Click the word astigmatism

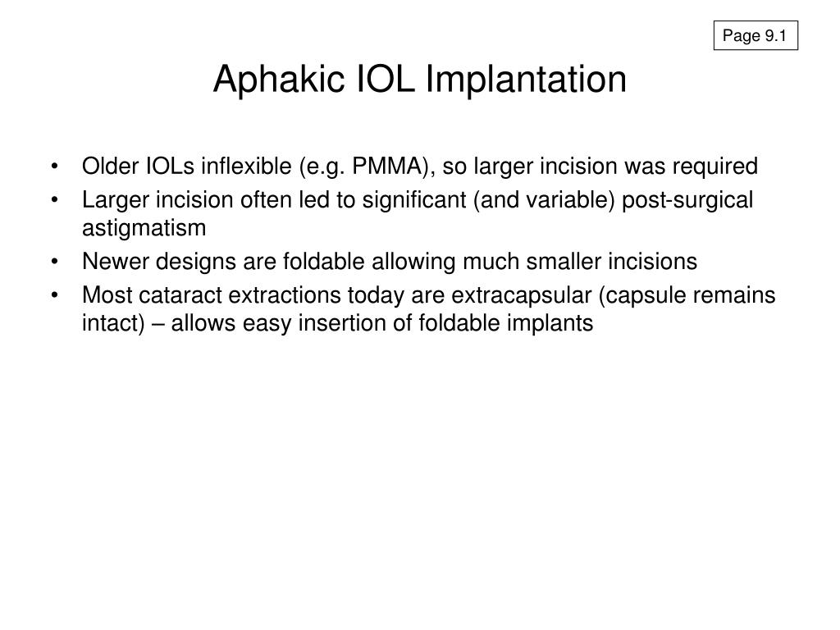click(144, 228)
